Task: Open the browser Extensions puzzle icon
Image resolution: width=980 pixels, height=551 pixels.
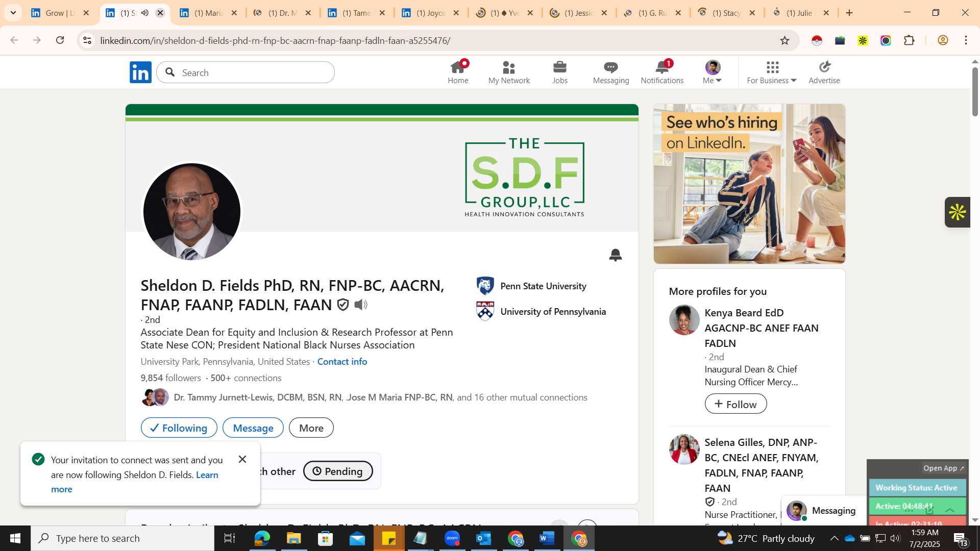Action: 909,40
